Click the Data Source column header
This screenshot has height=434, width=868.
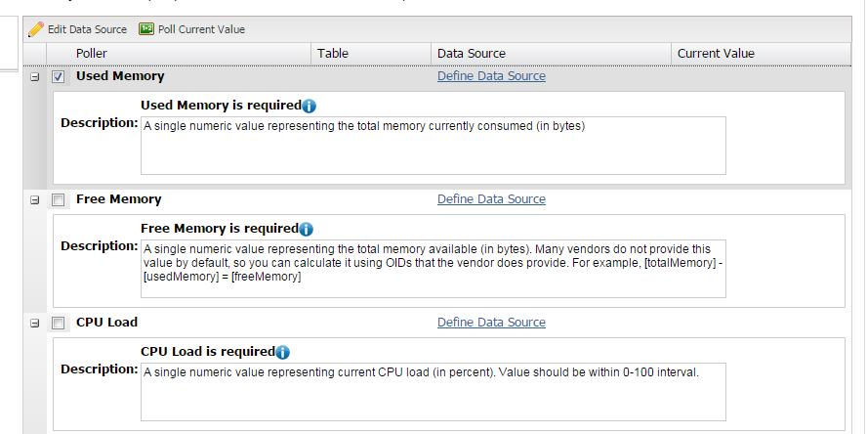[472, 53]
